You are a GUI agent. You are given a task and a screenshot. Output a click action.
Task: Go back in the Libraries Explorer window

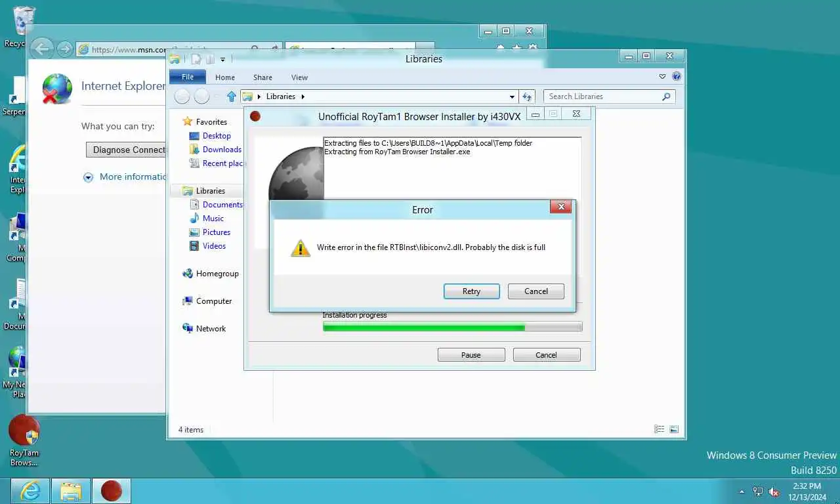pos(182,96)
